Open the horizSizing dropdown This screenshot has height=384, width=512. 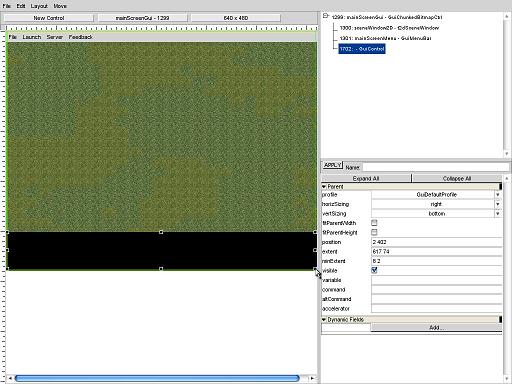[497, 204]
